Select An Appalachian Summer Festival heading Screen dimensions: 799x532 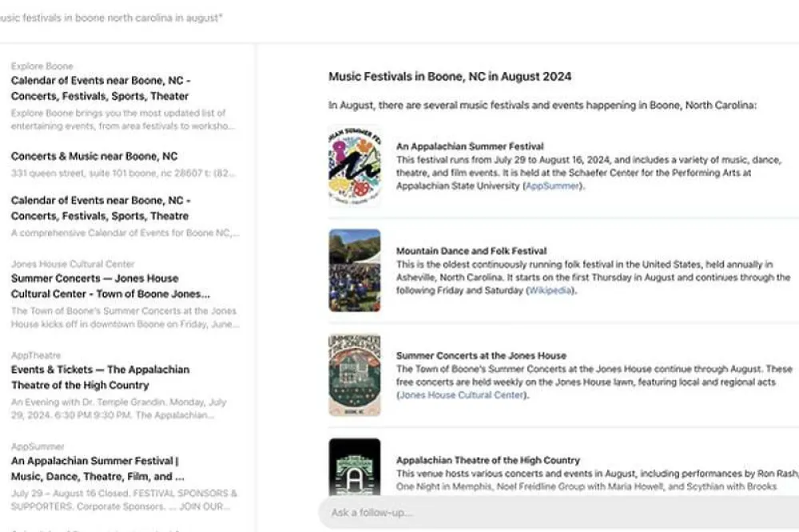pyautogui.click(x=470, y=146)
